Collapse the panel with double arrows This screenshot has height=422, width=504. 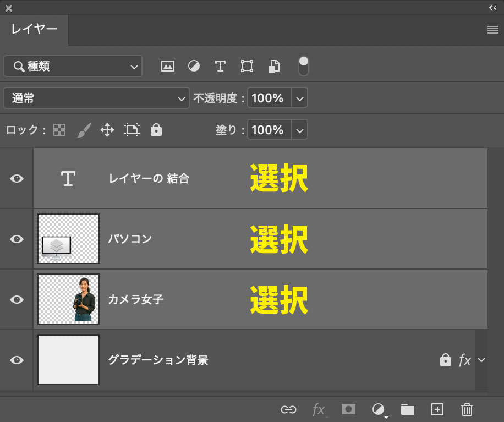click(493, 8)
